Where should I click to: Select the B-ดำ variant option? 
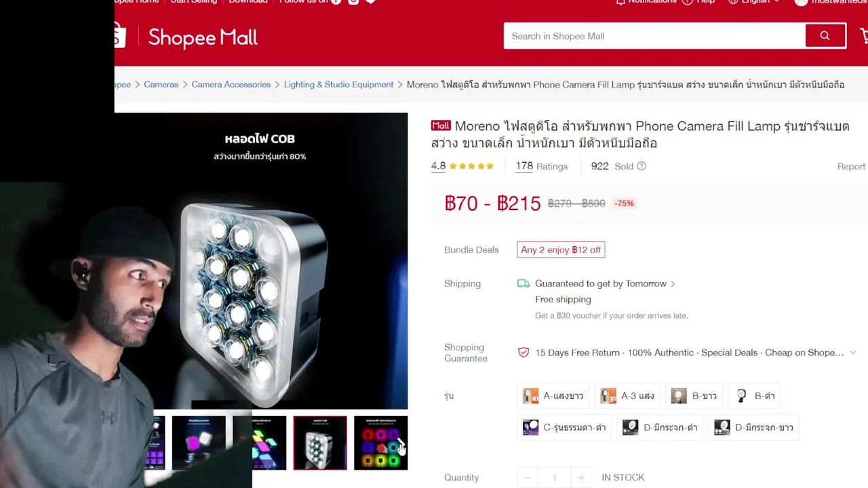coord(755,396)
